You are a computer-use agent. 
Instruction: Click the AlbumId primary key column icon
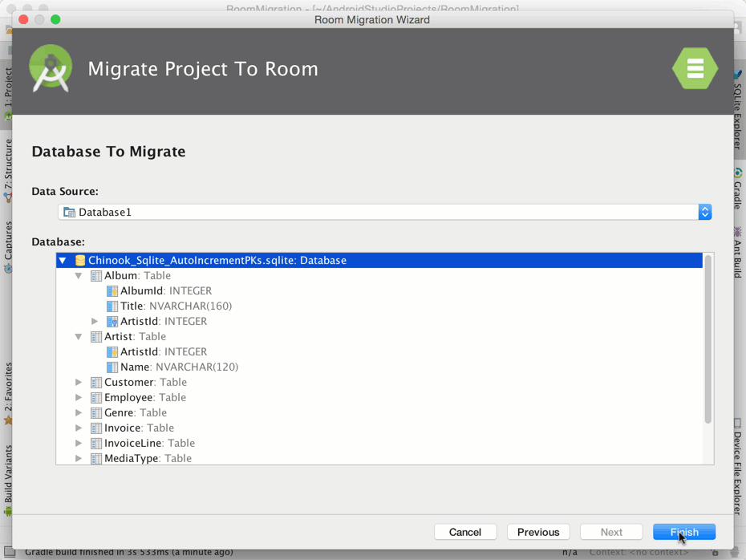112,291
